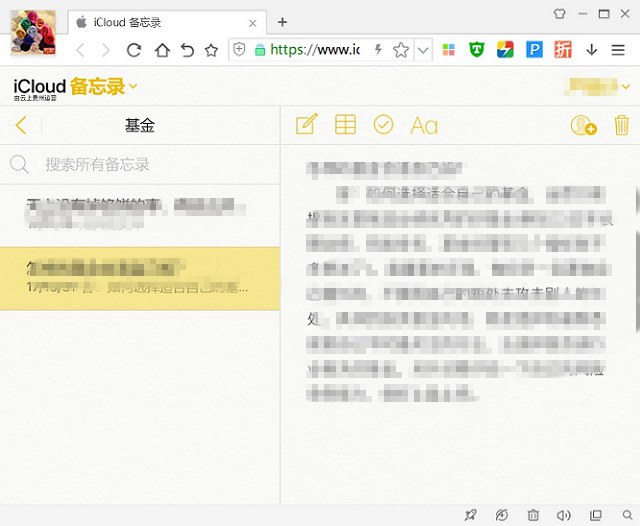Switch to the iCloud 备忘录 tab
This screenshot has height=526, width=640.
click(167, 22)
